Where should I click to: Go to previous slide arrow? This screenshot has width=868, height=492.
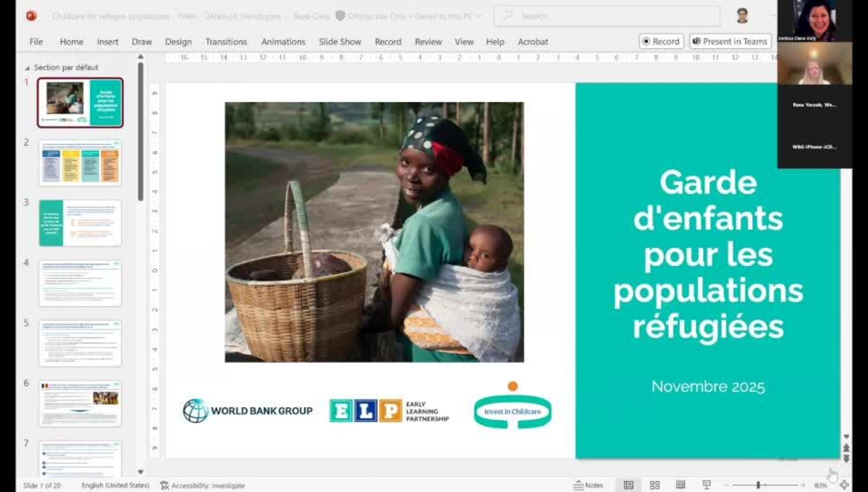846,449
